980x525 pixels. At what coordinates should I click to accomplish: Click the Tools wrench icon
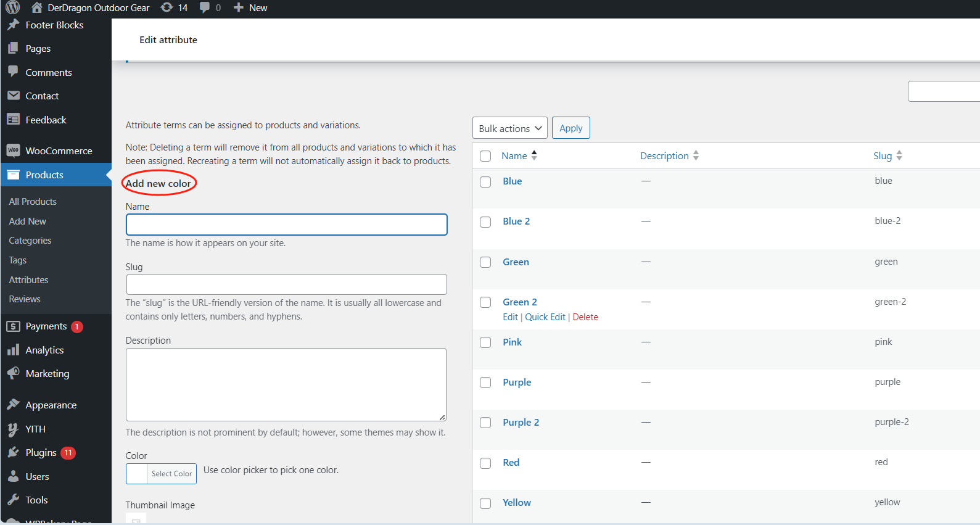coord(13,500)
